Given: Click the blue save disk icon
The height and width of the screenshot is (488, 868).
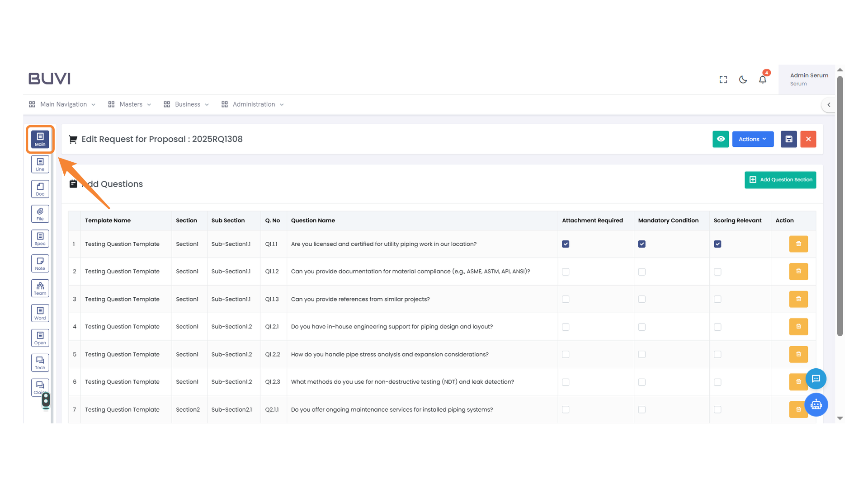Looking at the screenshot, I should coord(788,139).
